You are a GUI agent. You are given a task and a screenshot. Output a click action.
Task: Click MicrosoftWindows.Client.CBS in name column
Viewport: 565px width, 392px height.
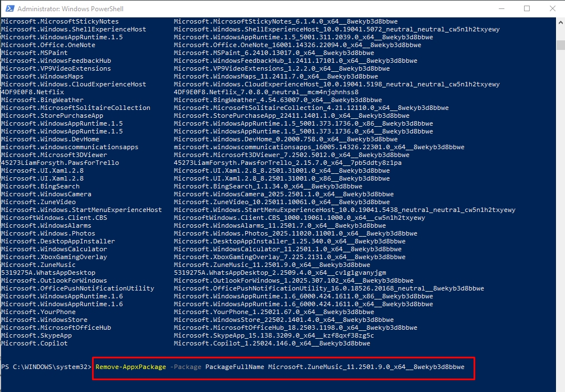point(54,218)
